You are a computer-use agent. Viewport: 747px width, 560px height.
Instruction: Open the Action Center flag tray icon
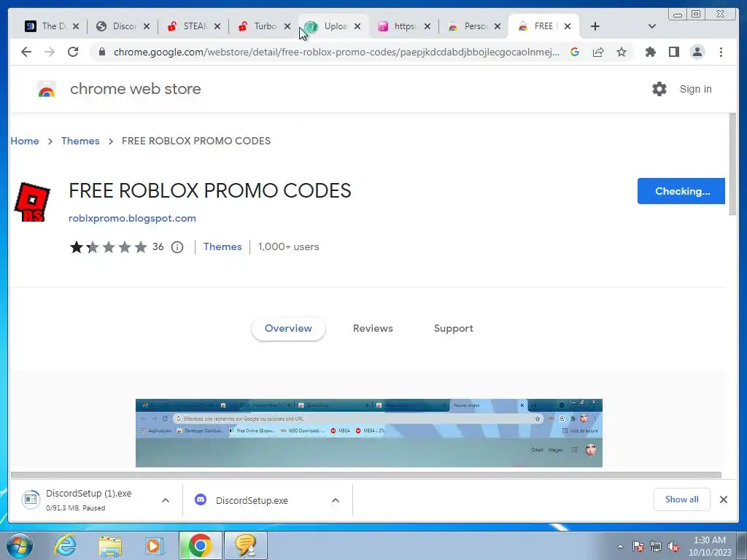(638, 546)
